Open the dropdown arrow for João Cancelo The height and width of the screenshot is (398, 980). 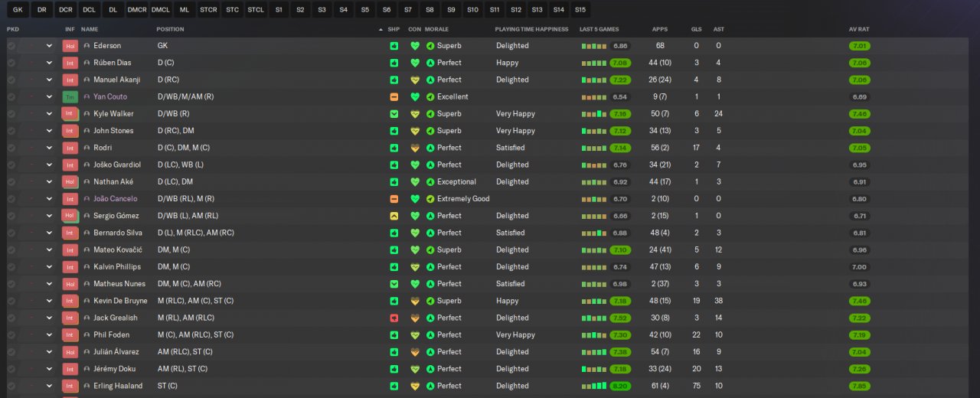point(49,199)
